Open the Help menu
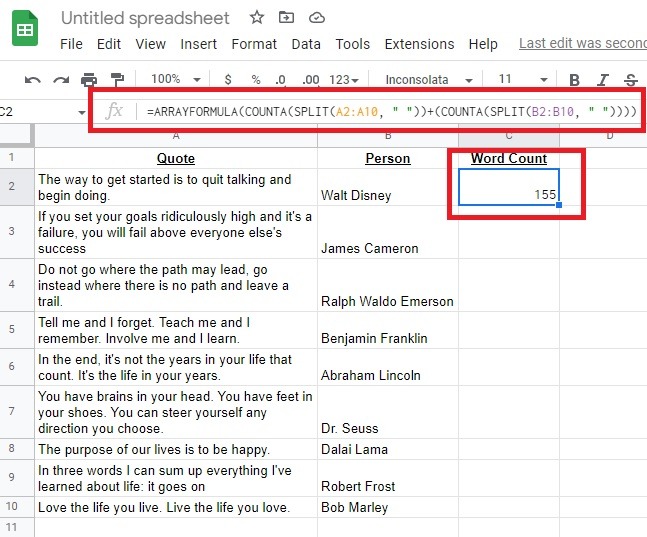Image resolution: width=647 pixels, height=537 pixels. (483, 44)
